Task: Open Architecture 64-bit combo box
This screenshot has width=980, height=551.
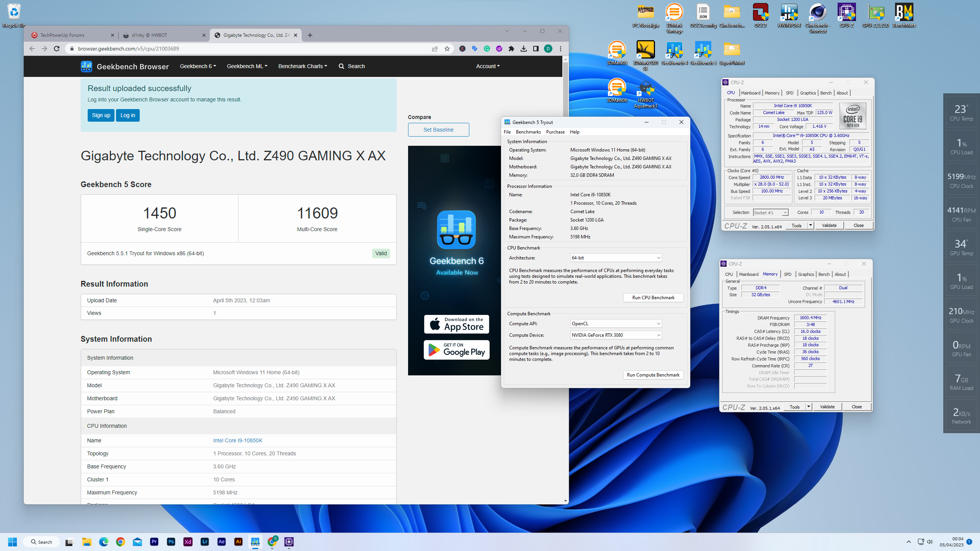Action: [616, 258]
